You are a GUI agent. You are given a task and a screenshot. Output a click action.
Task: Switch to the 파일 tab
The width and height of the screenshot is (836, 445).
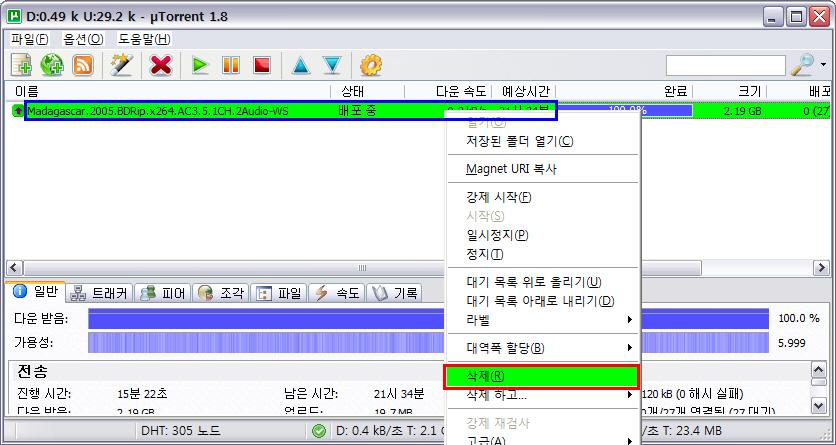click(x=279, y=293)
